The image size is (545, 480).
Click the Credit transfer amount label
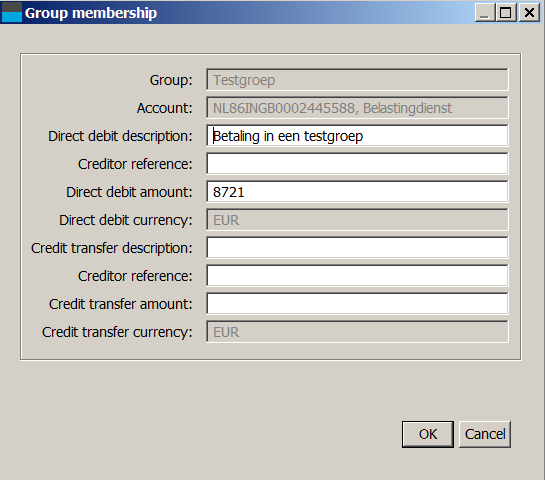click(x=120, y=304)
